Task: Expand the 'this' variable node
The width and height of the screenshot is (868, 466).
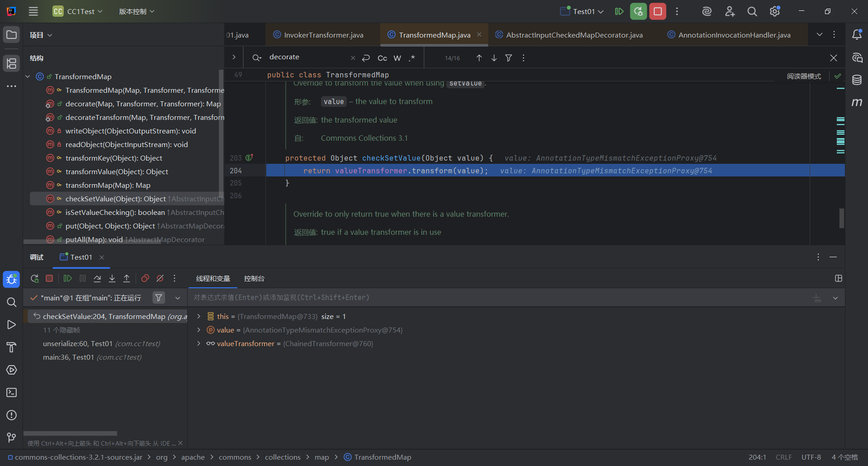Action: click(198, 316)
